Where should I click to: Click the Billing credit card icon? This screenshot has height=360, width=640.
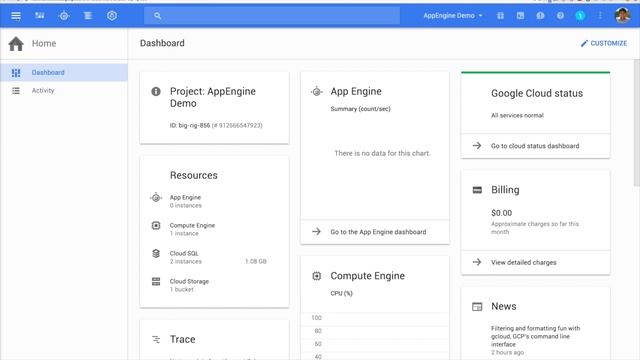[477, 190]
